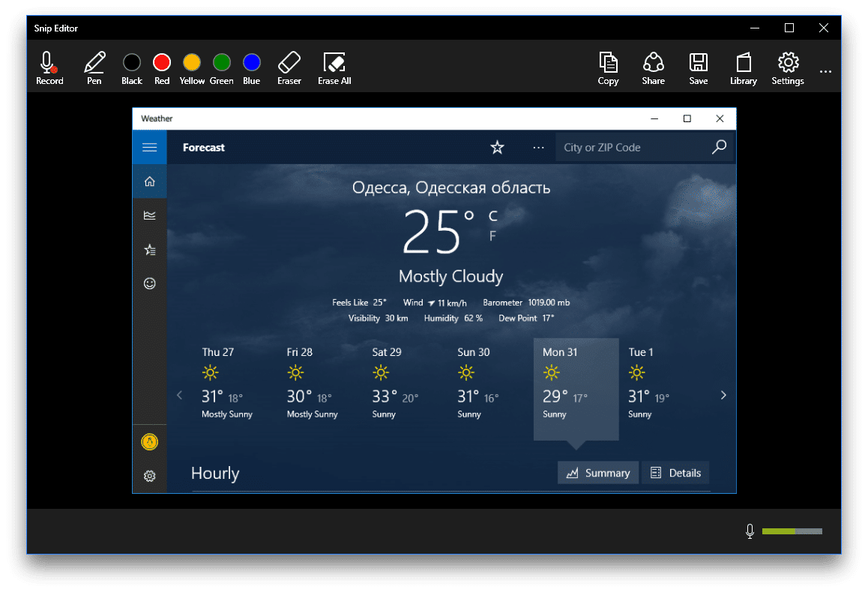Open Snip Editor Settings

click(787, 68)
